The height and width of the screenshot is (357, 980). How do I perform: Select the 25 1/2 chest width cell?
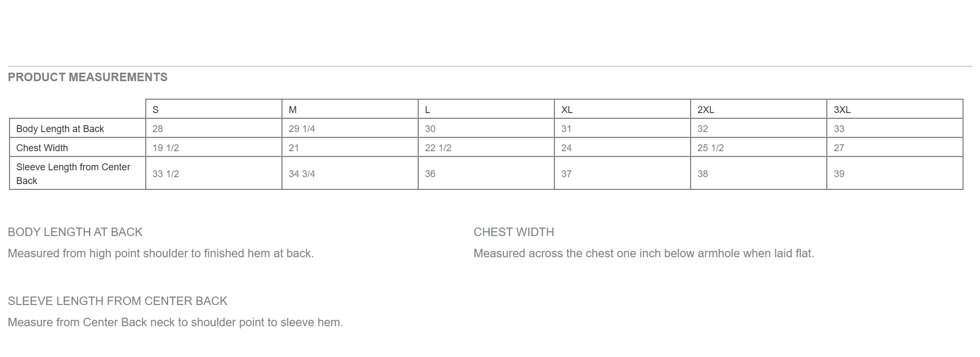pos(710,148)
